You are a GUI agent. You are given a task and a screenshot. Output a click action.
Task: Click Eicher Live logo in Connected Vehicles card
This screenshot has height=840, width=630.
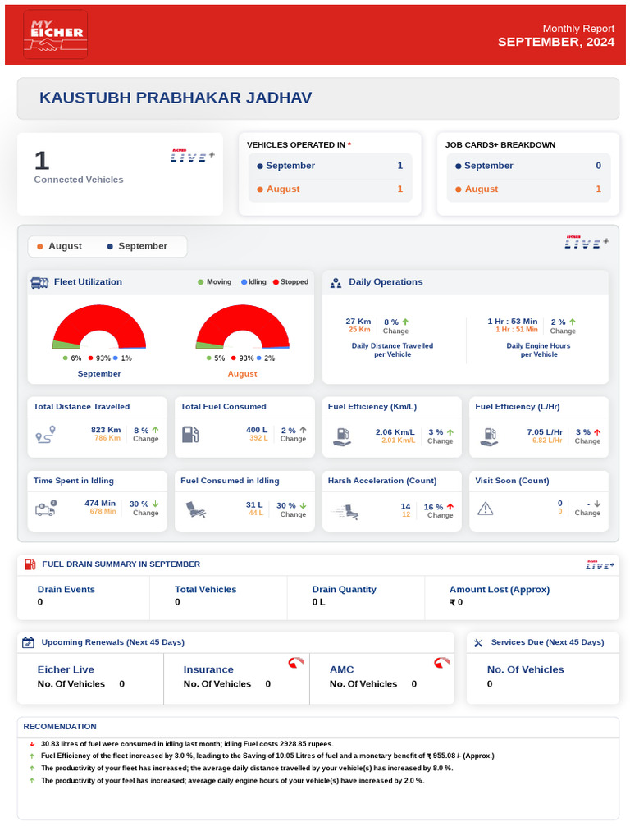click(192, 156)
